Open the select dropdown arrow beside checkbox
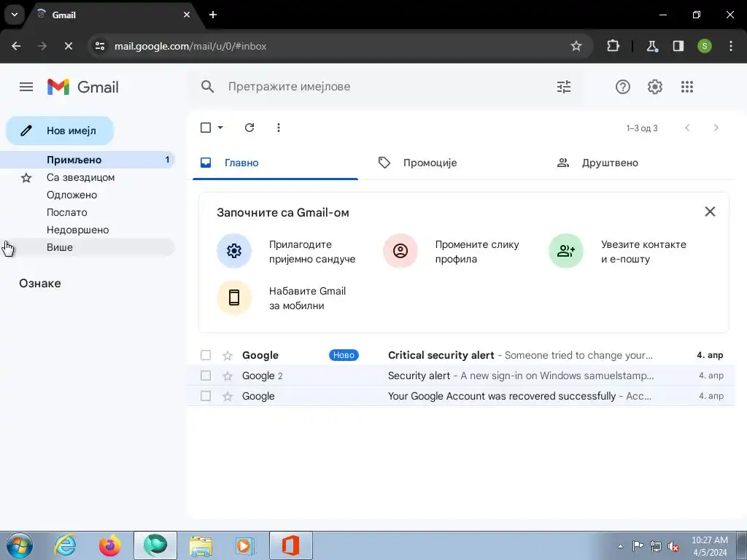 (x=220, y=128)
